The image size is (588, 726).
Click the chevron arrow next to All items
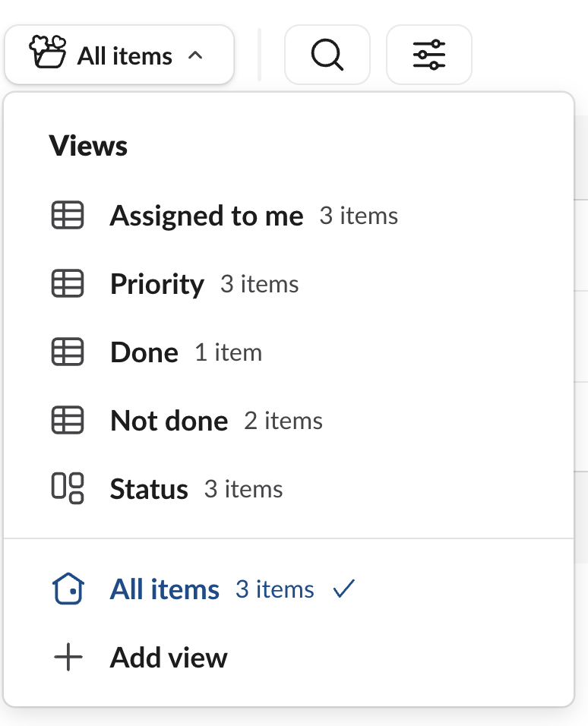(195, 55)
